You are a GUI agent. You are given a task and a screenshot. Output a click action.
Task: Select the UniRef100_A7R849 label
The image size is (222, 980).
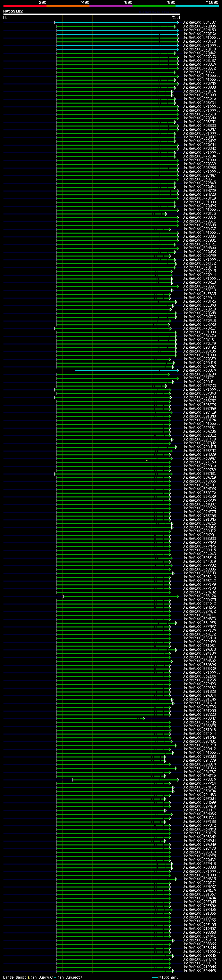click(x=199, y=183)
